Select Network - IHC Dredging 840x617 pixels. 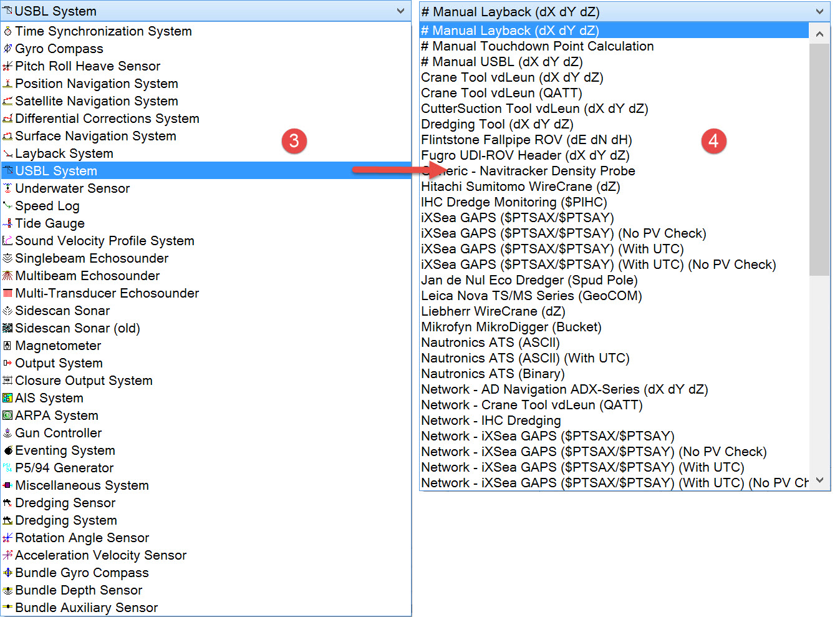pos(614,420)
